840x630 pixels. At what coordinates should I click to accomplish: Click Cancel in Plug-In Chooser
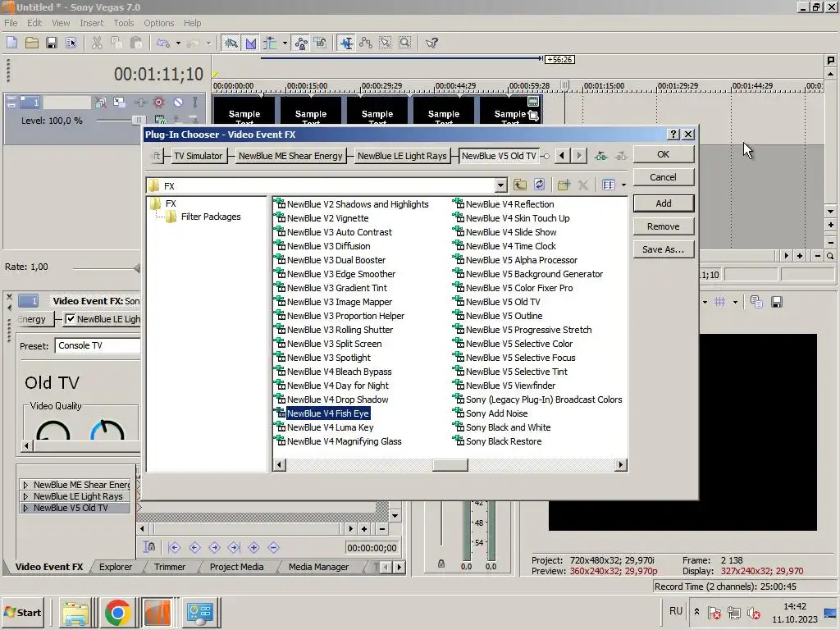[663, 177]
